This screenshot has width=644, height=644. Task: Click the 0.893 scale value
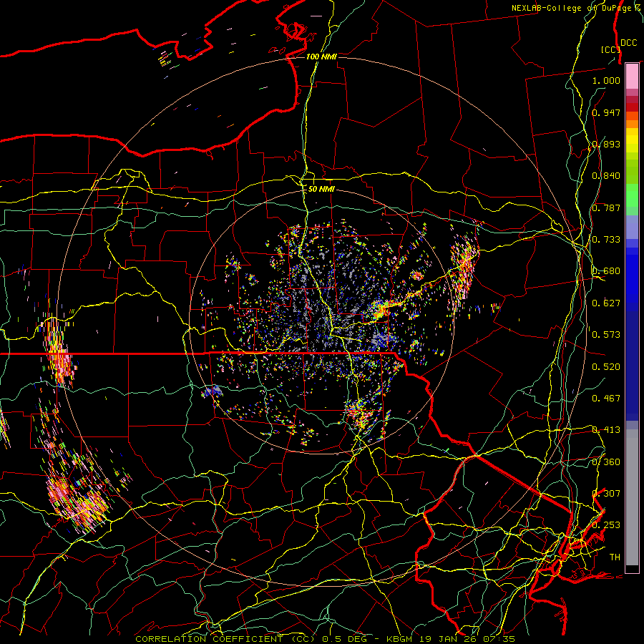tap(606, 144)
